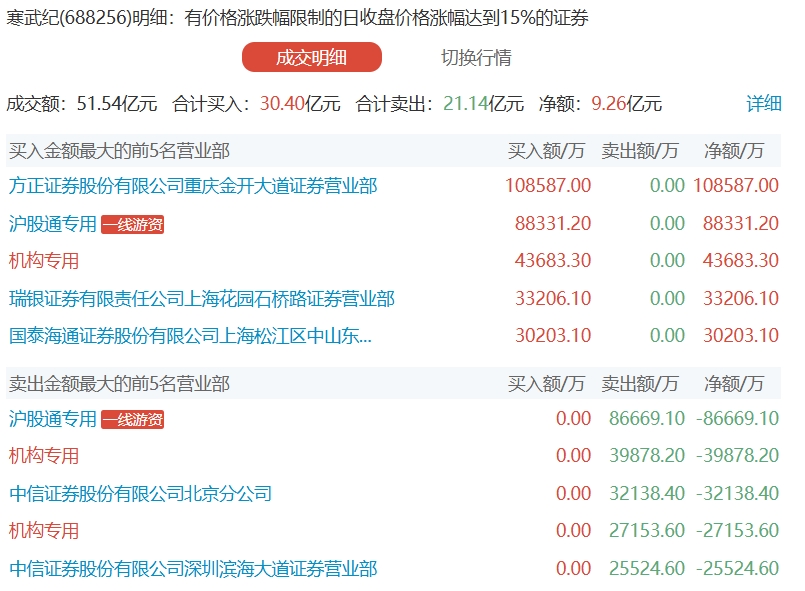Click 一线游资 badge in the top sellers list
This screenshot has height=591, width=805.
tap(132, 420)
